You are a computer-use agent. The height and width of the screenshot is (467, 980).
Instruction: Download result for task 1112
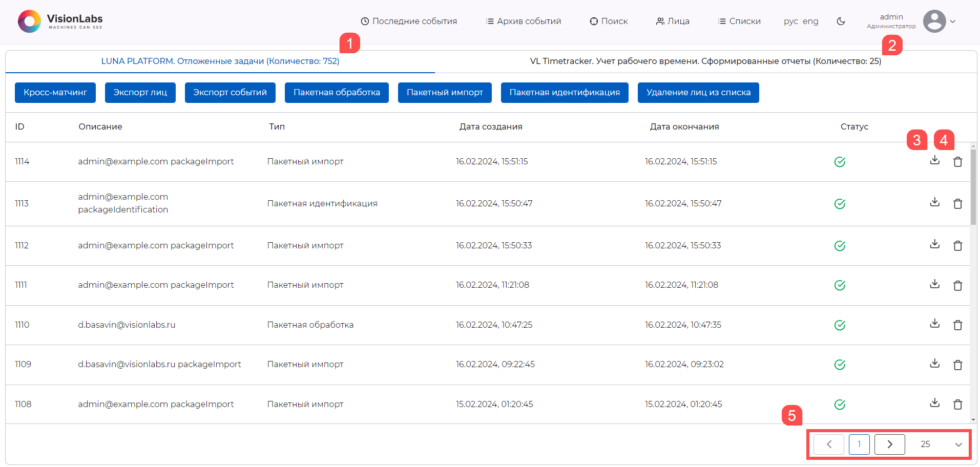point(935,244)
